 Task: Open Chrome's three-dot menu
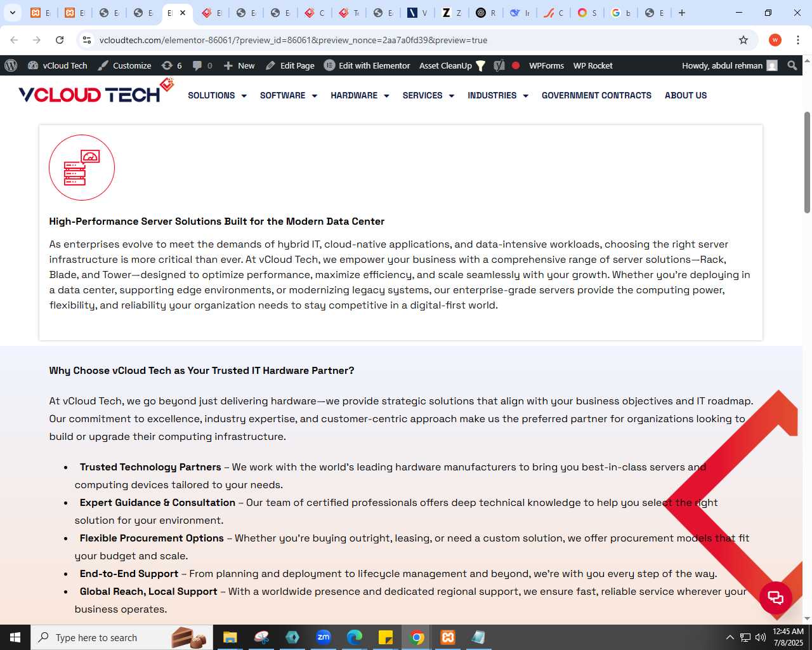[x=798, y=40]
